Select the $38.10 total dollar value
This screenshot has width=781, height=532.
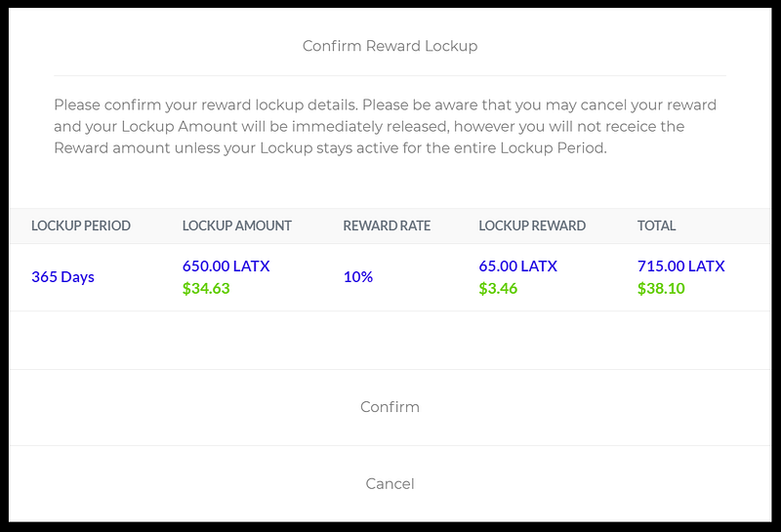(x=659, y=289)
